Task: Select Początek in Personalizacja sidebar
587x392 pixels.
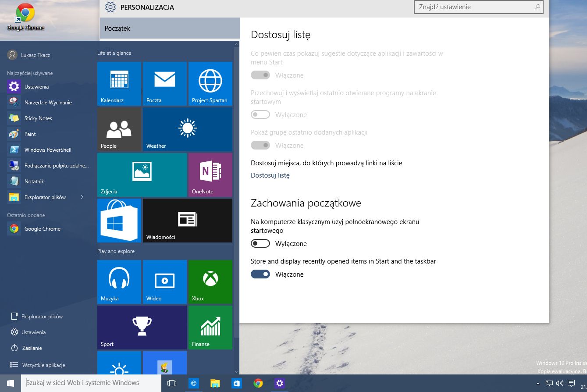Action: click(170, 29)
